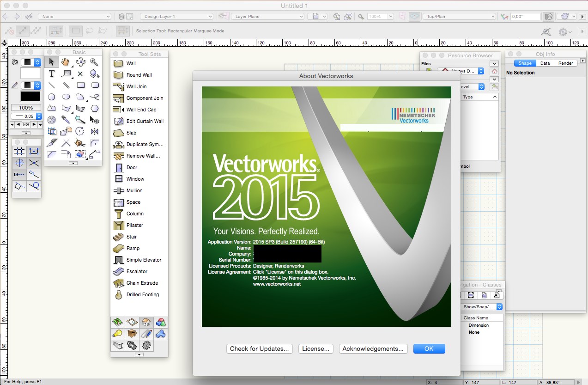Choose the Eraser tool in Basic palette
Viewport: 588px width, 385px height.
[80, 154]
